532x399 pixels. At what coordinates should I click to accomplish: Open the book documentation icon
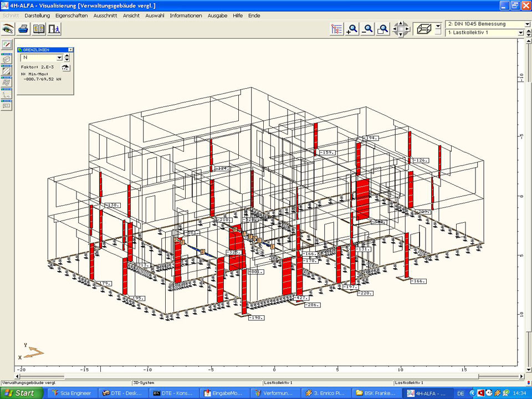39,29
